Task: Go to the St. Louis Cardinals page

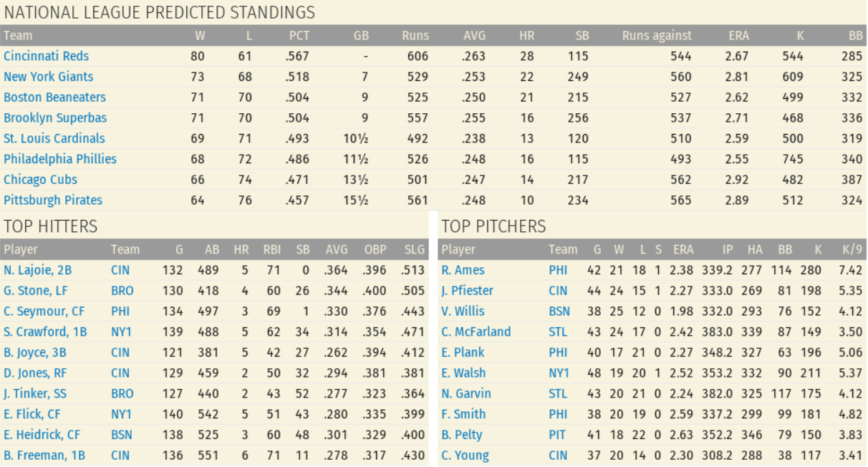Action: tap(54, 138)
